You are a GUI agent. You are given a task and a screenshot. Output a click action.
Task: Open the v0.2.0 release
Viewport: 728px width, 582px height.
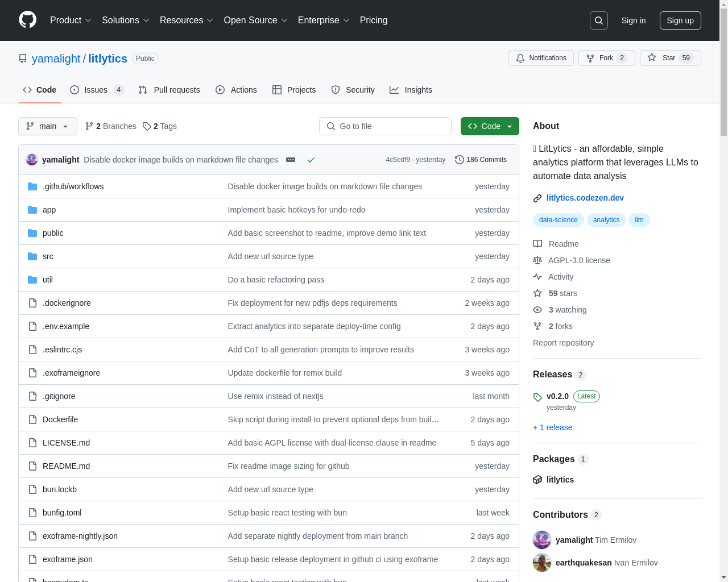(557, 396)
